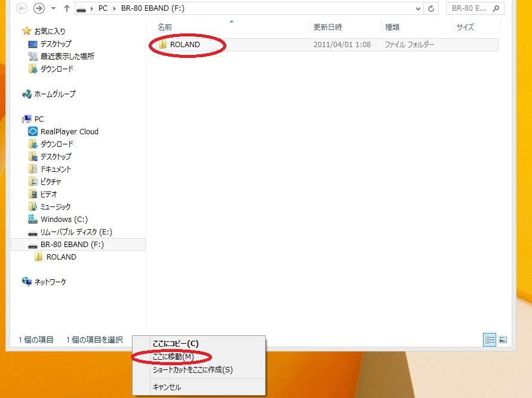This screenshot has height=398, width=532.
Task: Open ホームグループ in sidebar
Action: click(54, 94)
